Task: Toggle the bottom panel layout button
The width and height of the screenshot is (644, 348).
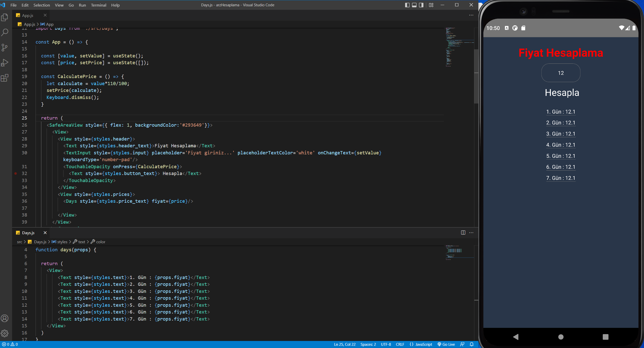Action: click(x=414, y=5)
